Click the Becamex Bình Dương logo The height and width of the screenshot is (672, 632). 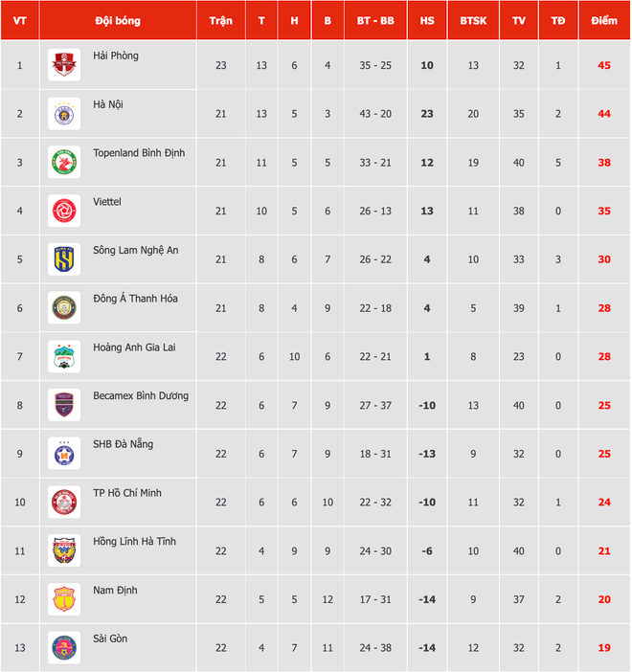(65, 405)
